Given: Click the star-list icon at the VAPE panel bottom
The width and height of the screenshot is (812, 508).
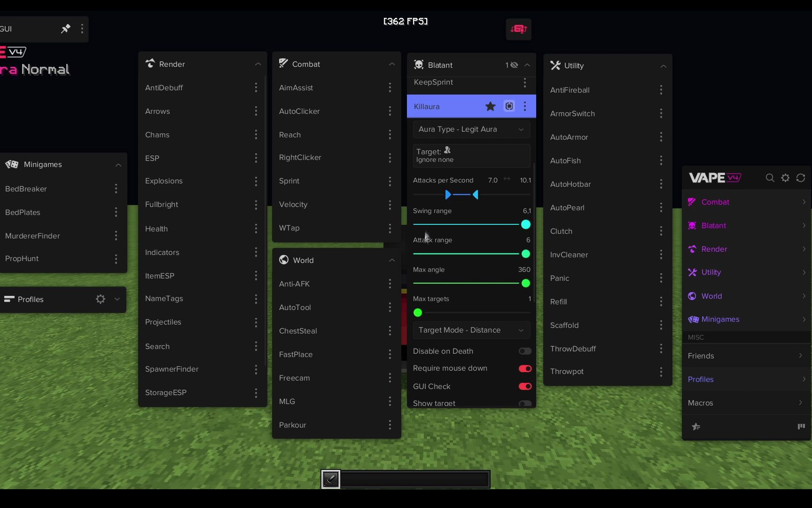Looking at the screenshot, I should tap(696, 427).
